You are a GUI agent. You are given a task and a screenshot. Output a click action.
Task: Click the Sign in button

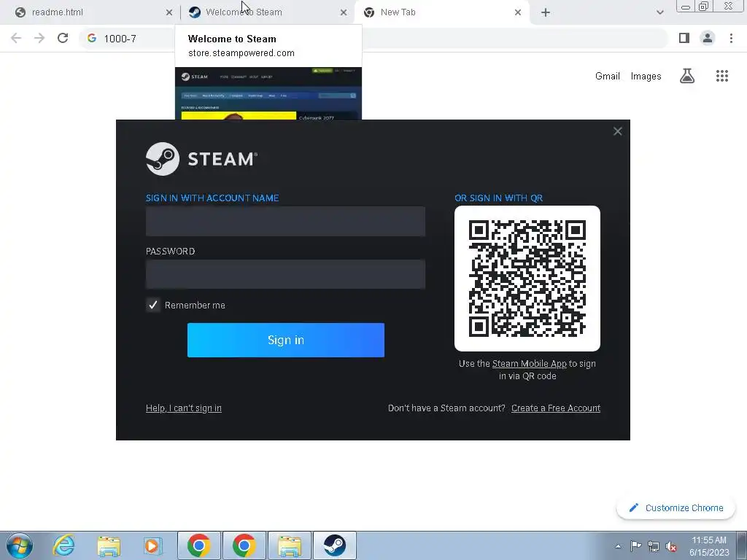coord(286,340)
